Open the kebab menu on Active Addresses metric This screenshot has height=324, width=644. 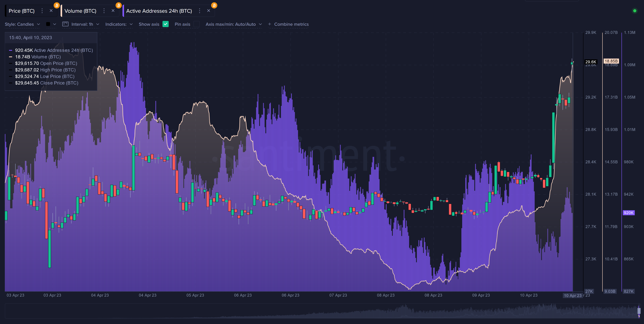pos(199,11)
